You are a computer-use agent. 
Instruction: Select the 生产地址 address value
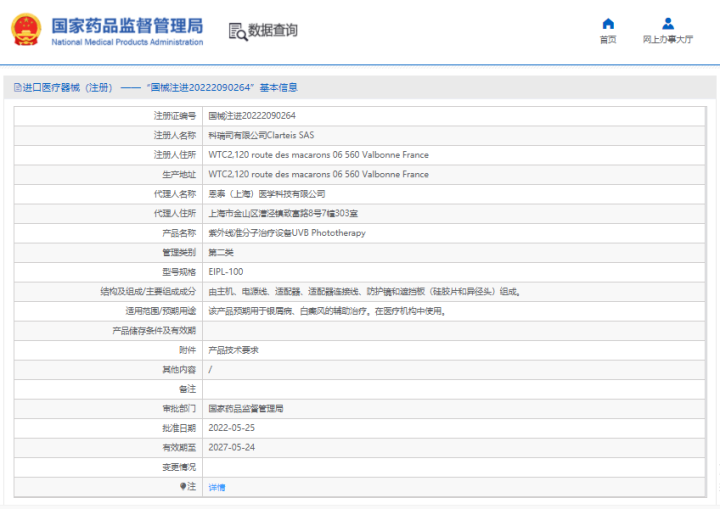[x=318, y=174]
